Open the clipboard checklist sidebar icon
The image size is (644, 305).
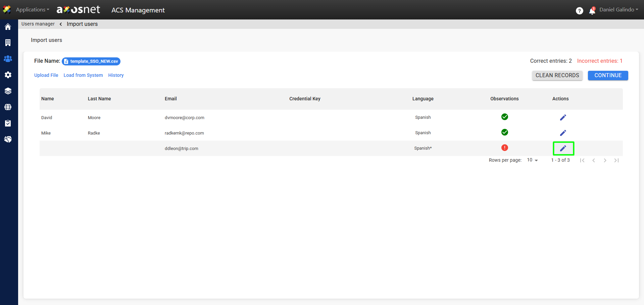8,123
